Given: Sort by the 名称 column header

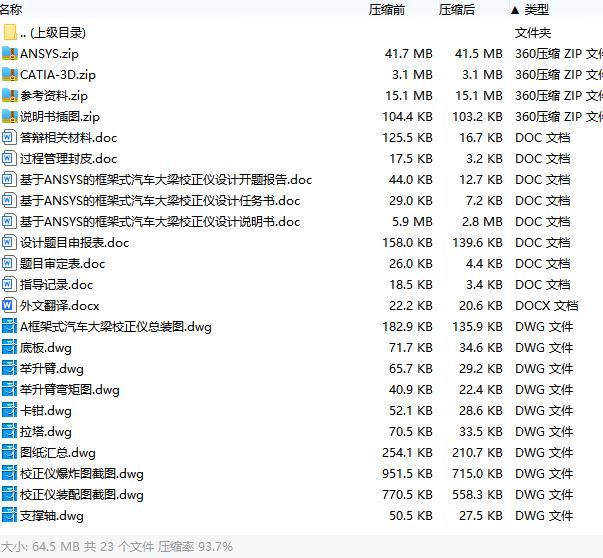Looking at the screenshot, I should pos(11,10).
